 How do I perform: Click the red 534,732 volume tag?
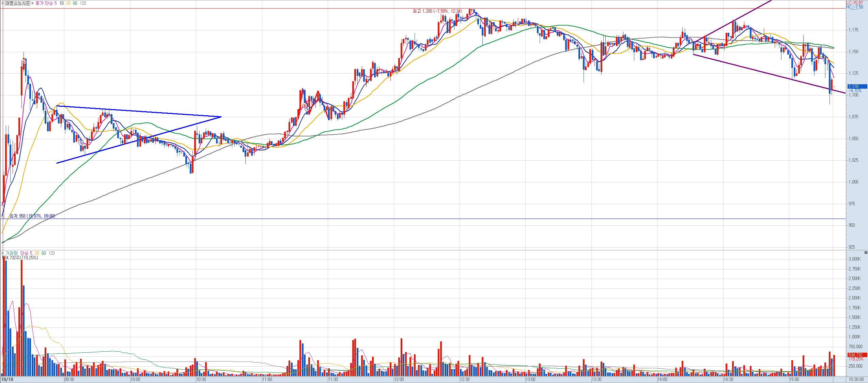click(856, 355)
